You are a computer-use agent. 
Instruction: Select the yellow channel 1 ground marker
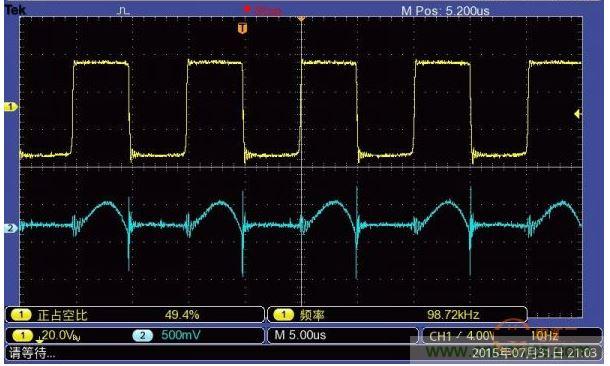pyautogui.click(x=11, y=107)
